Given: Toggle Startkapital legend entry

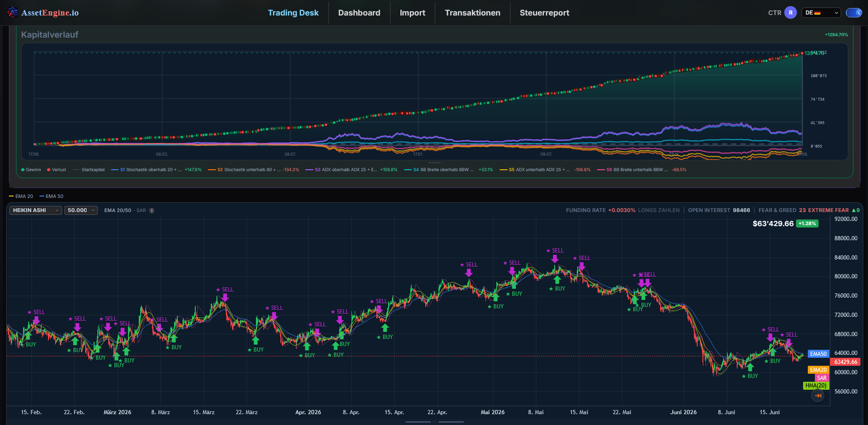Looking at the screenshot, I should (88, 170).
